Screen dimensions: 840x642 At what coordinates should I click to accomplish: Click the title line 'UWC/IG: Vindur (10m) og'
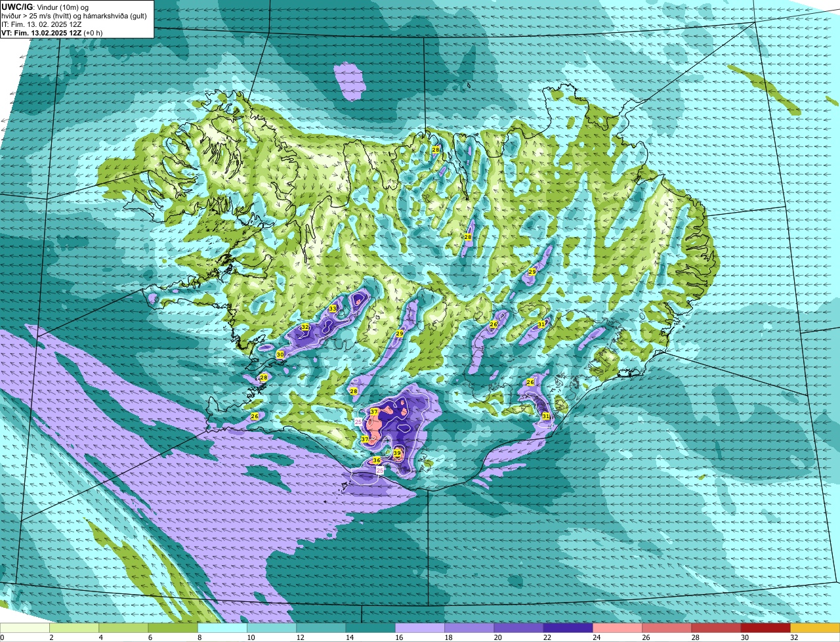(45, 7)
